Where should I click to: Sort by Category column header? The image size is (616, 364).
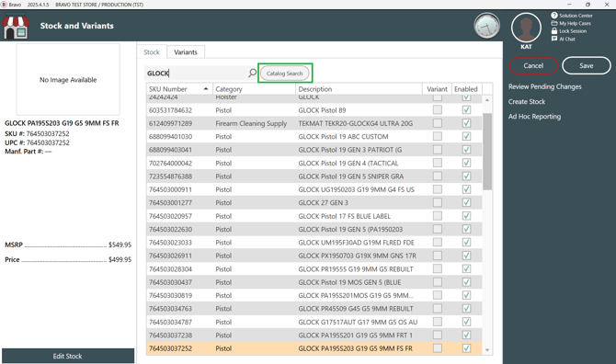coord(254,89)
